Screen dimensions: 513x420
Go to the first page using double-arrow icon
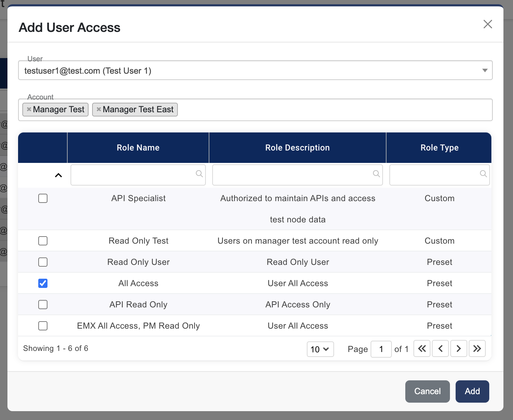tap(422, 348)
